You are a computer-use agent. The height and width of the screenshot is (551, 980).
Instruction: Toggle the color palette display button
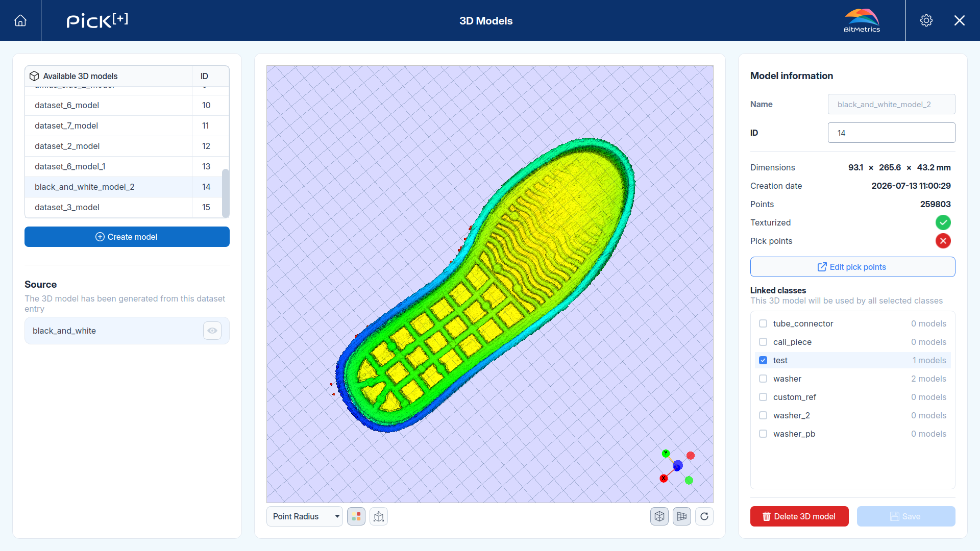pos(356,516)
